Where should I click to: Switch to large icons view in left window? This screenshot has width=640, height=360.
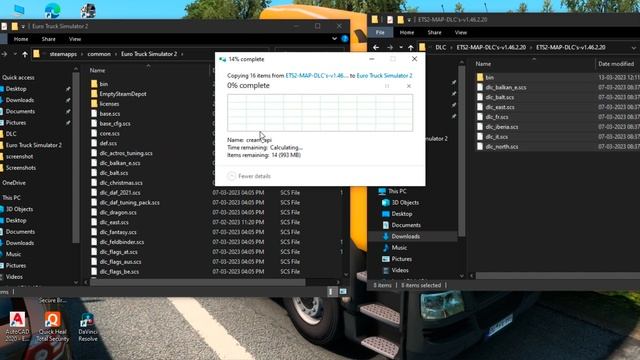343,291
